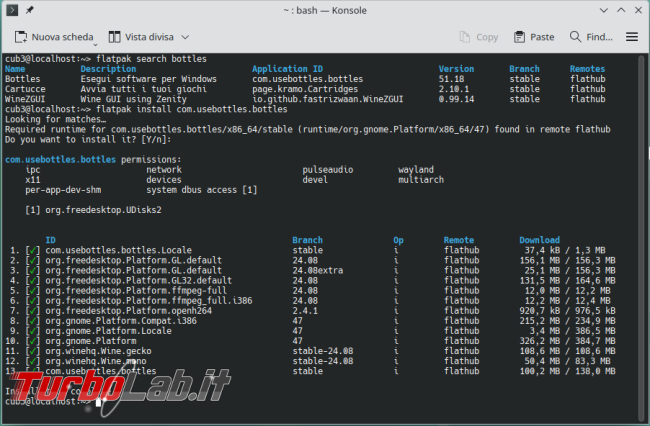Click the Konsole terminal icon in title bar

12,10
